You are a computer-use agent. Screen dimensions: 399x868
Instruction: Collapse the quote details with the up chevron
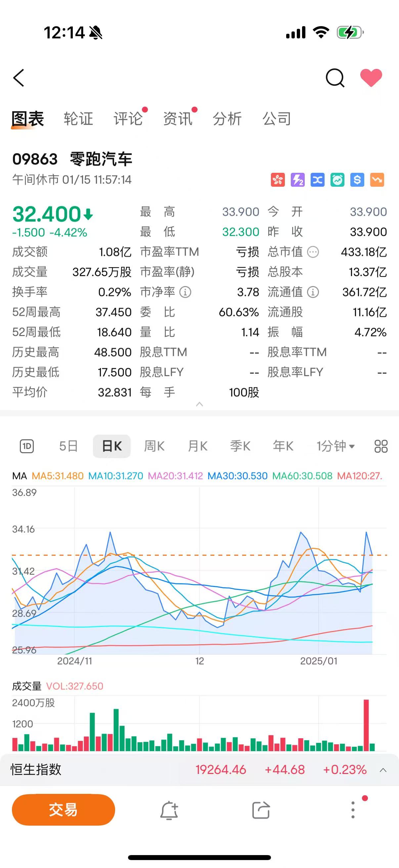tap(199, 404)
